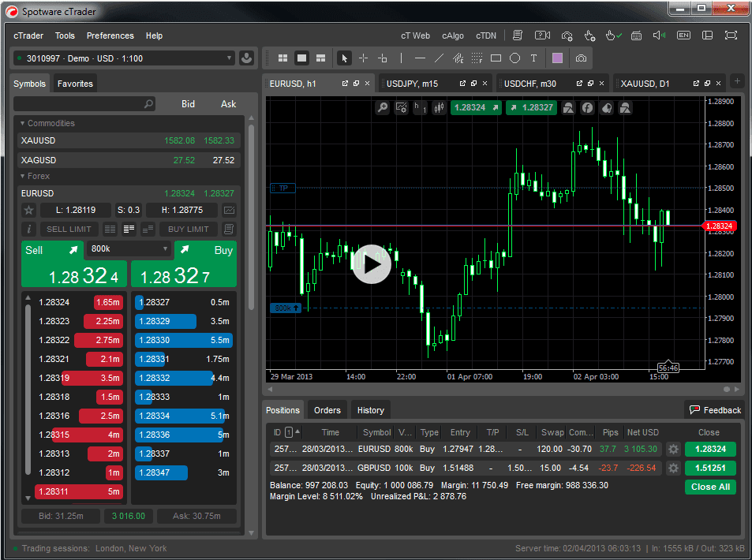Select the crosshair cursor tool
This screenshot has width=752, height=560.
[x=363, y=58]
